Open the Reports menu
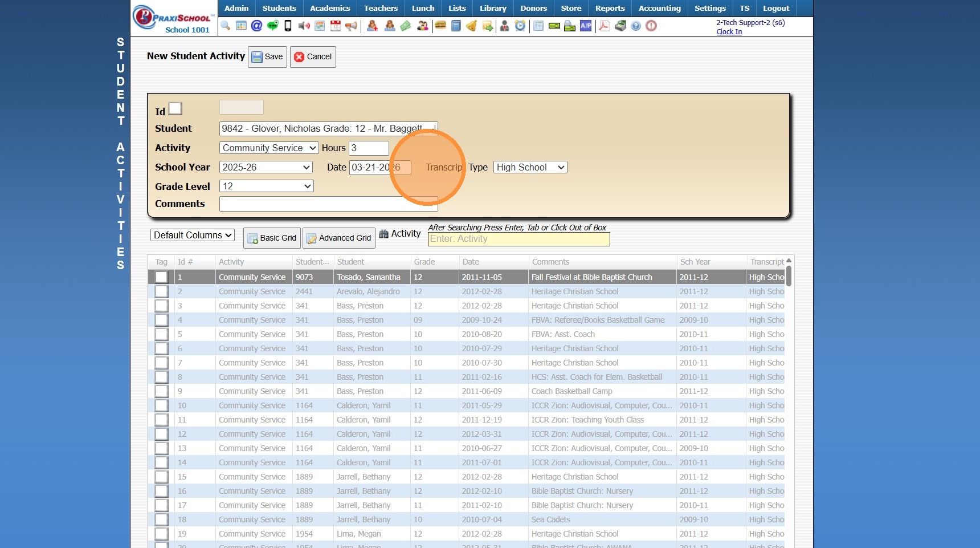980x548 pixels. coord(610,8)
